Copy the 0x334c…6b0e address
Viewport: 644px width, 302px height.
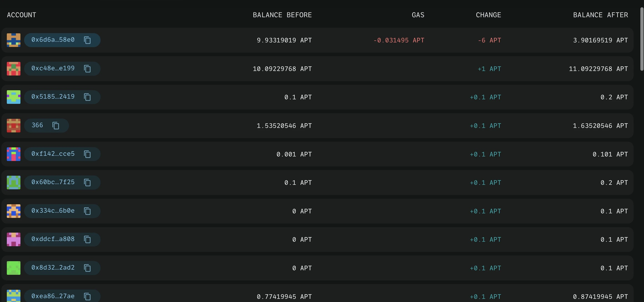coord(87,211)
